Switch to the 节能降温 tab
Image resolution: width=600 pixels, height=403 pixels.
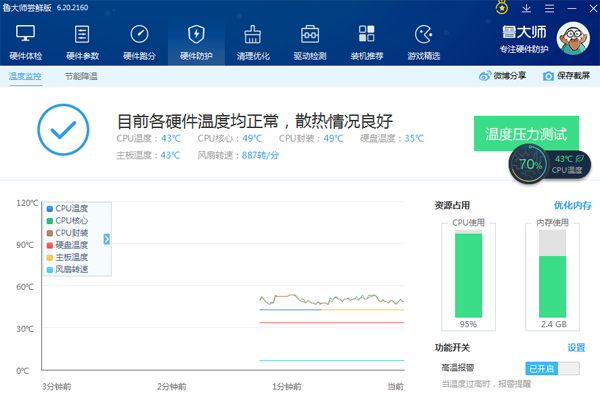point(82,76)
